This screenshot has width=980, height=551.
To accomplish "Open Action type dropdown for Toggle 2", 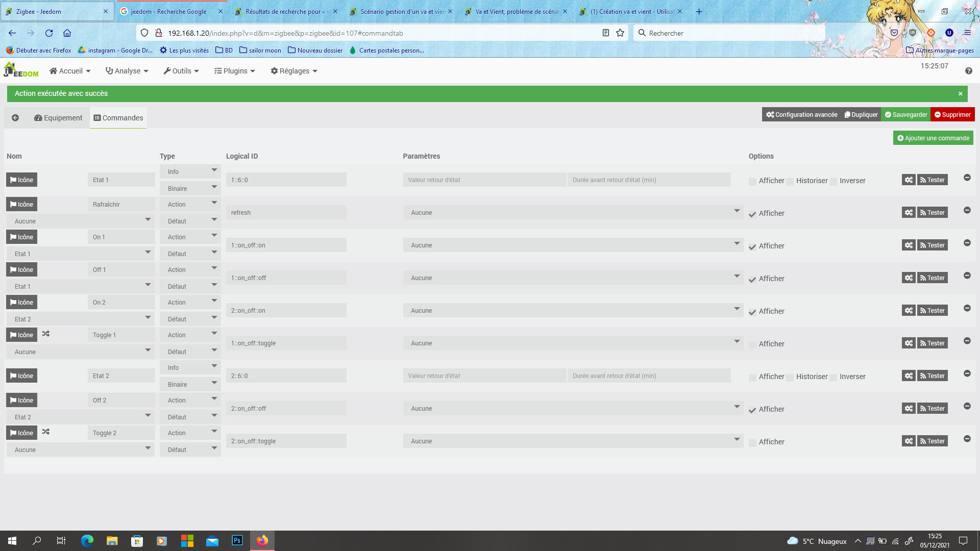I will pos(190,433).
